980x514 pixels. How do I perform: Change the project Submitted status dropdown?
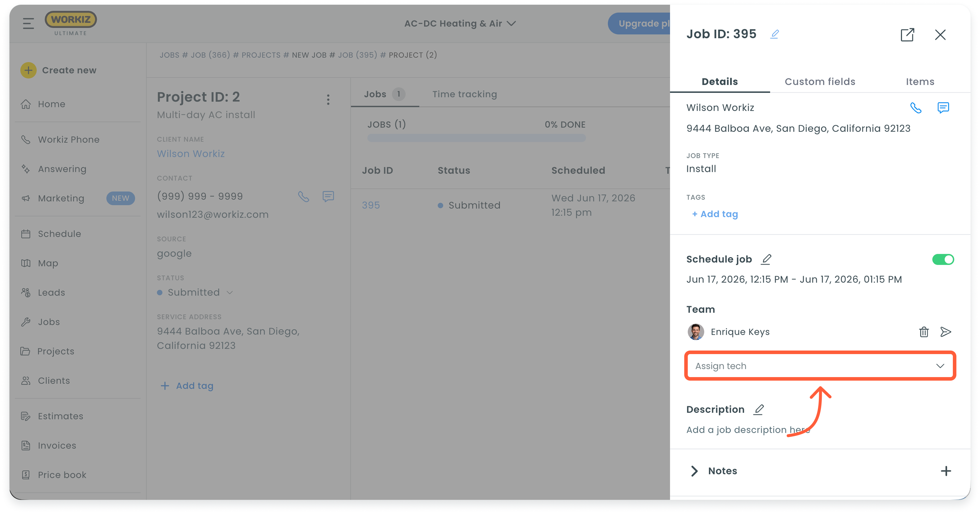click(195, 292)
